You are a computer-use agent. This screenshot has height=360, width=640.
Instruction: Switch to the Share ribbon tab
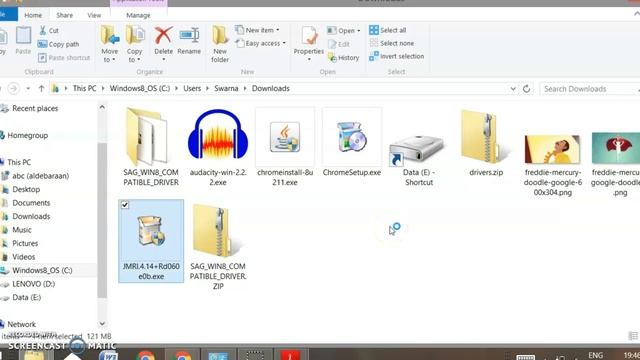click(64, 15)
